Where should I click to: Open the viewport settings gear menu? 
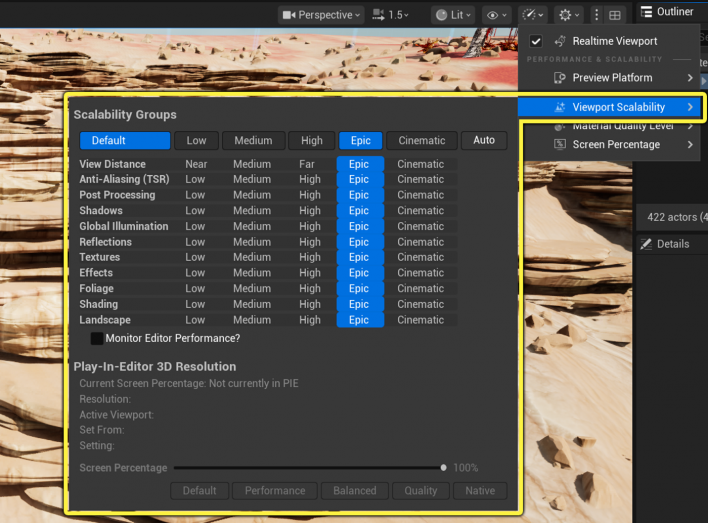(568, 15)
